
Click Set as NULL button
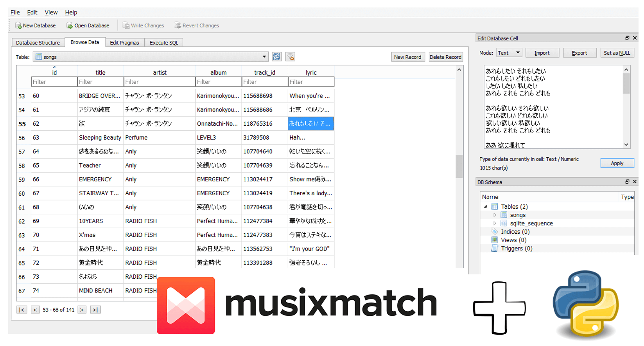tap(617, 53)
